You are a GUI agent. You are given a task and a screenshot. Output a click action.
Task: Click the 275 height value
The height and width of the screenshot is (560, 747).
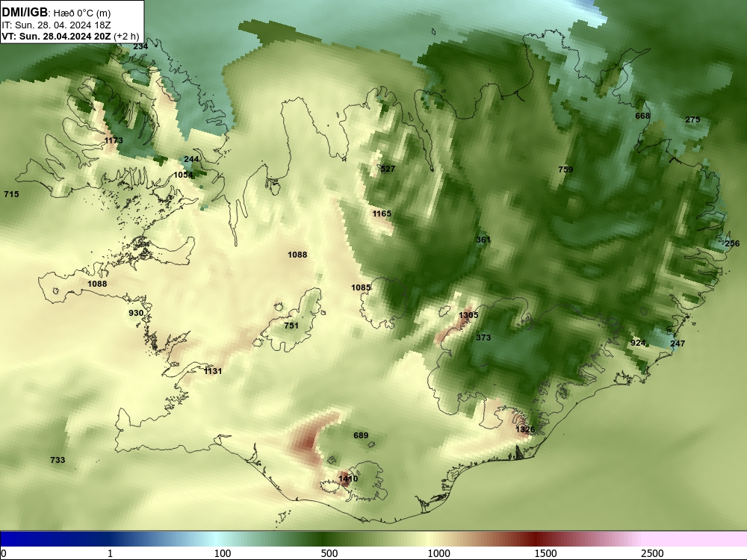[x=692, y=119]
